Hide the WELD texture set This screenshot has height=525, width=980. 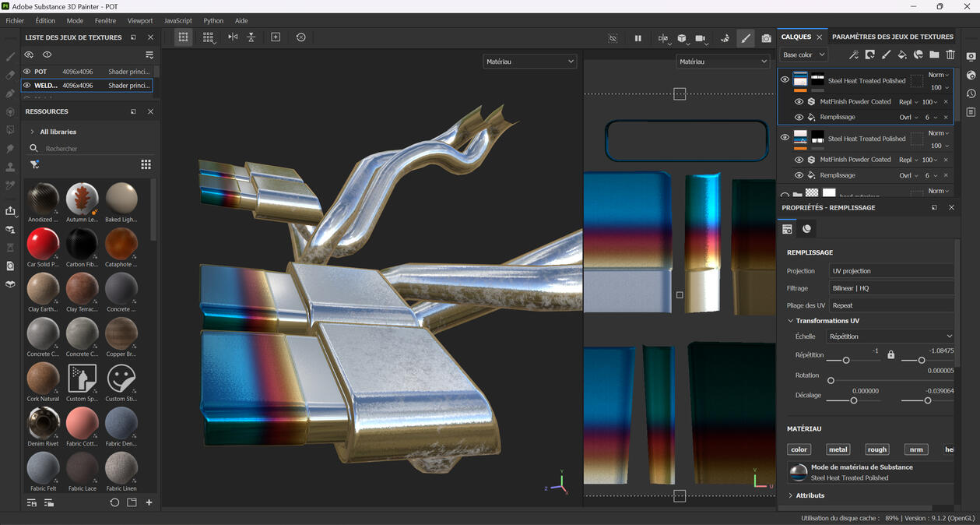[x=26, y=86]
